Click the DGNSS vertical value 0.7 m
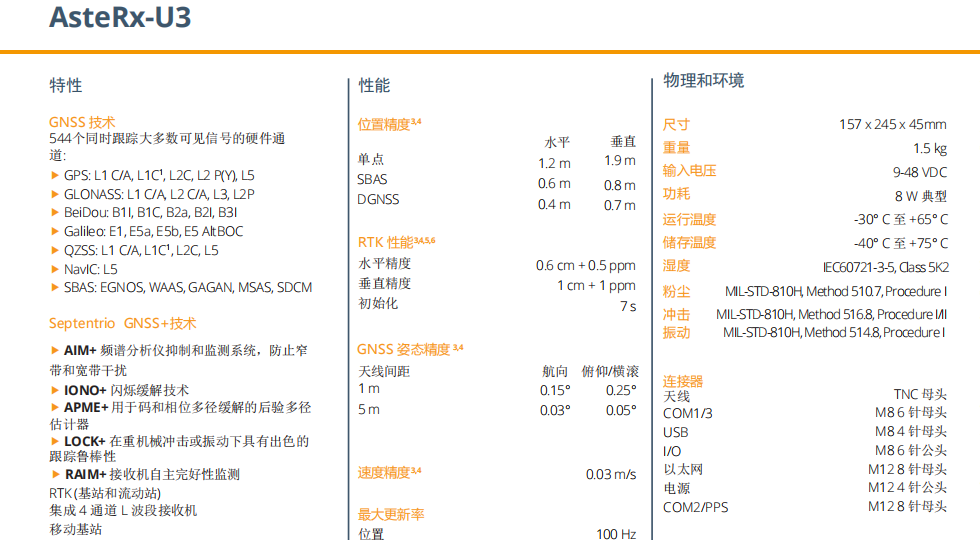Screen dimensions: 980x540 (x=620, y=205)
